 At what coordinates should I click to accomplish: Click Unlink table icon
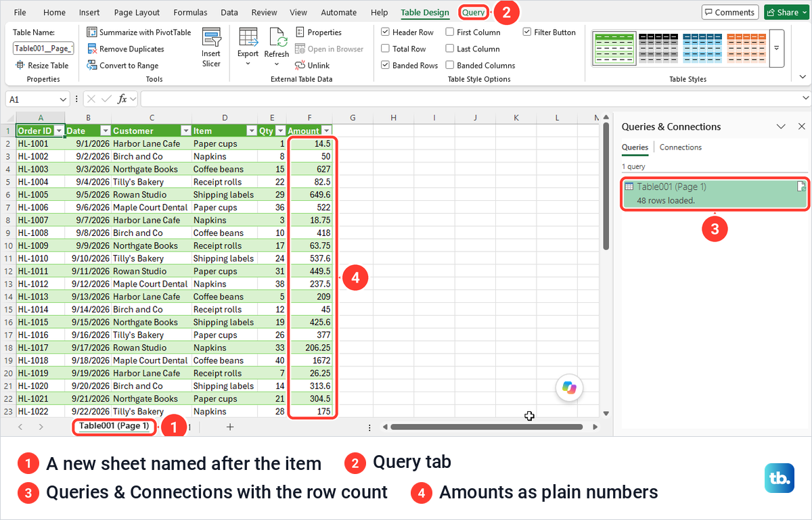[x=300, y=66]
